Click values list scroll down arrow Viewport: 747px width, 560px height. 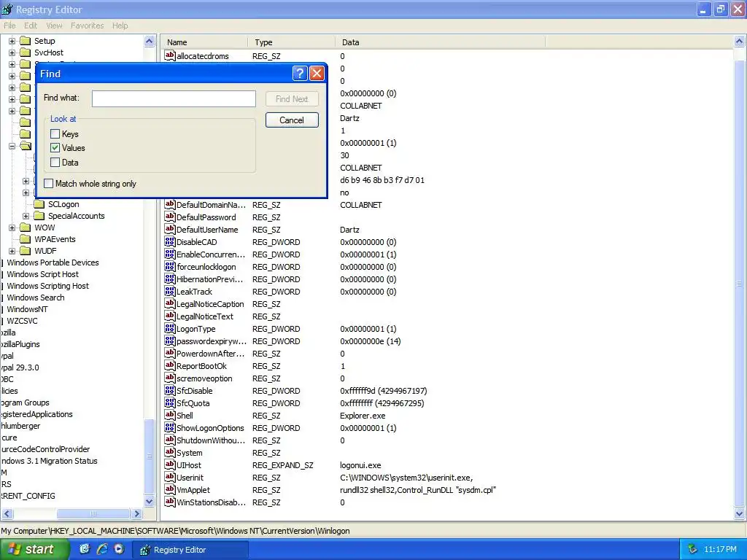point(740,513)
